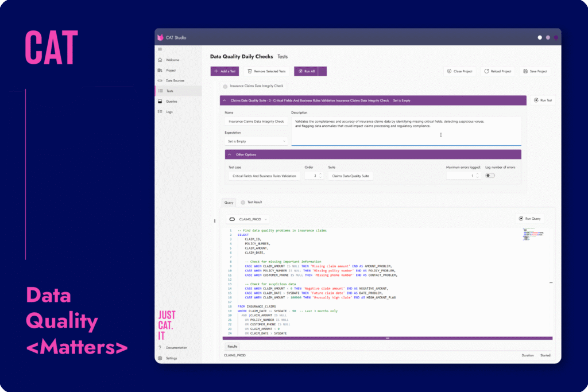588x392 pixels.
Task: Click the run icon on Run All
Action: 300,71
